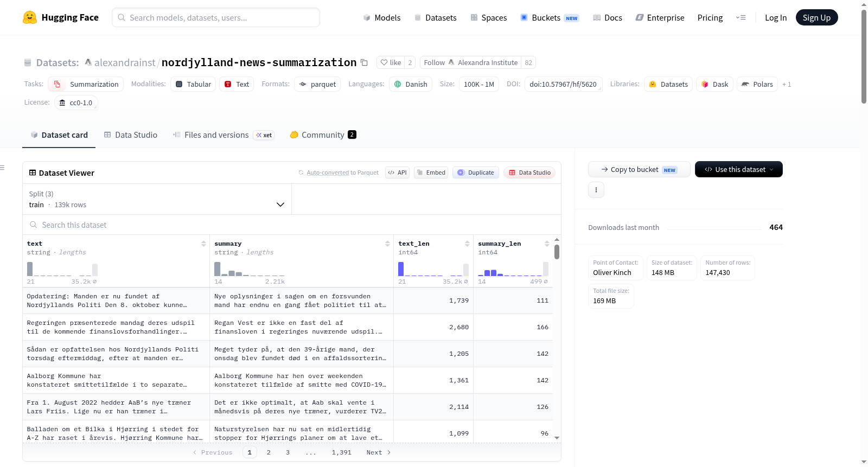Expand Use this dataset dropdown
Viewport: 868px width, 467px height.
coord(739,169)
